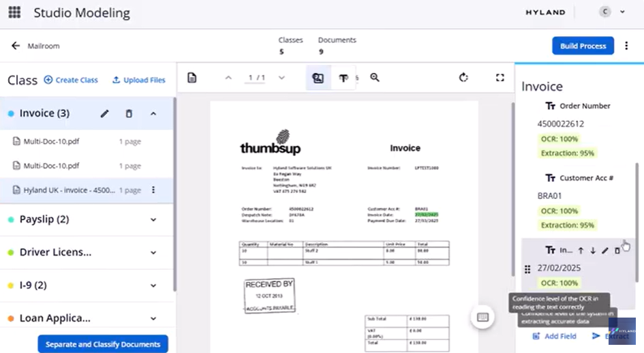Click the Invoice class blue color dot

coord(11,113)
